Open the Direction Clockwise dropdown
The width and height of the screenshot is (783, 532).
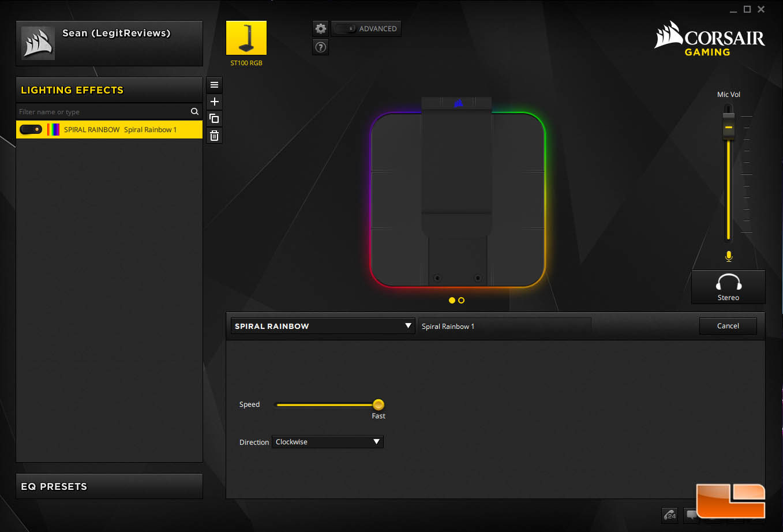(327, 442)
